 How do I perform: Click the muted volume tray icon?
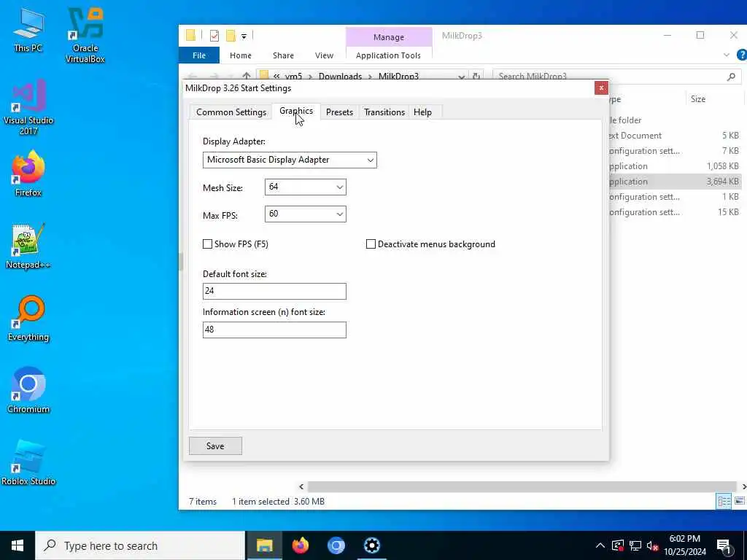(x=652, y=545)
